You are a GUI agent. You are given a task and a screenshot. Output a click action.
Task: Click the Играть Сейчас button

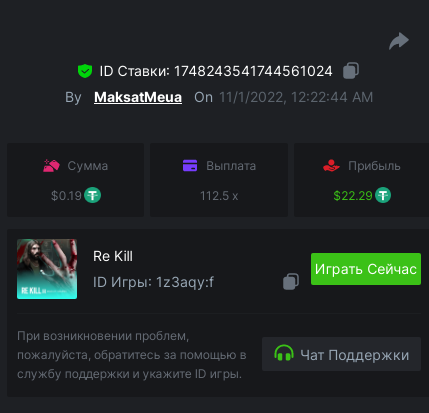[x=366, y=269]
